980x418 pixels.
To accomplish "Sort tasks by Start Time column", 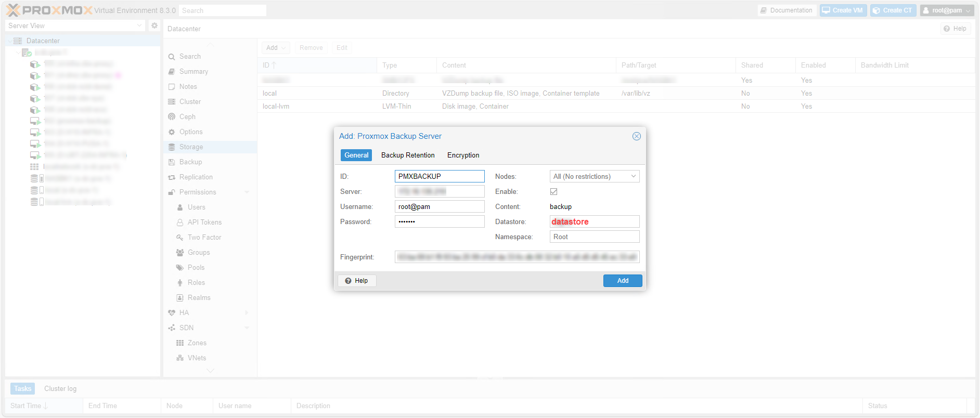I will point(44,406).
